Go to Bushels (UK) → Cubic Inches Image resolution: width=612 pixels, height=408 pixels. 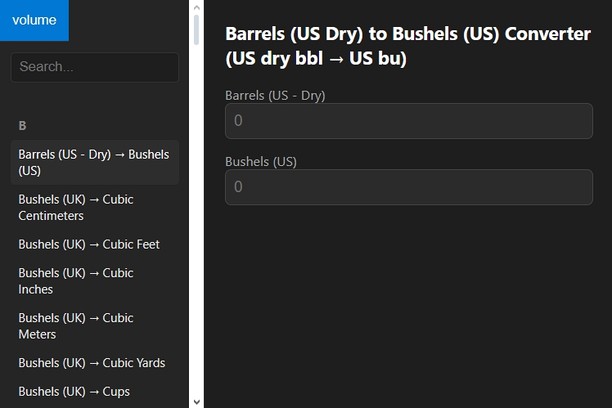(x=76, y=281)
